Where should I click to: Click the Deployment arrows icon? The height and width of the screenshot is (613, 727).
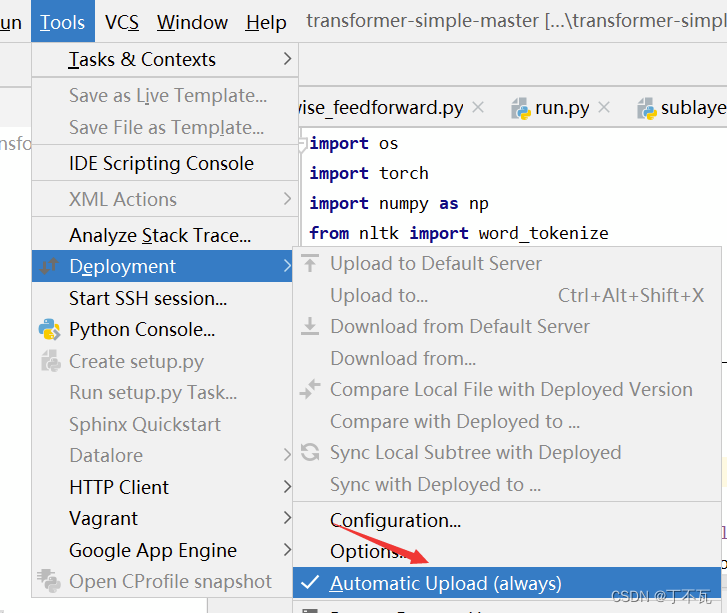point(49,267)
